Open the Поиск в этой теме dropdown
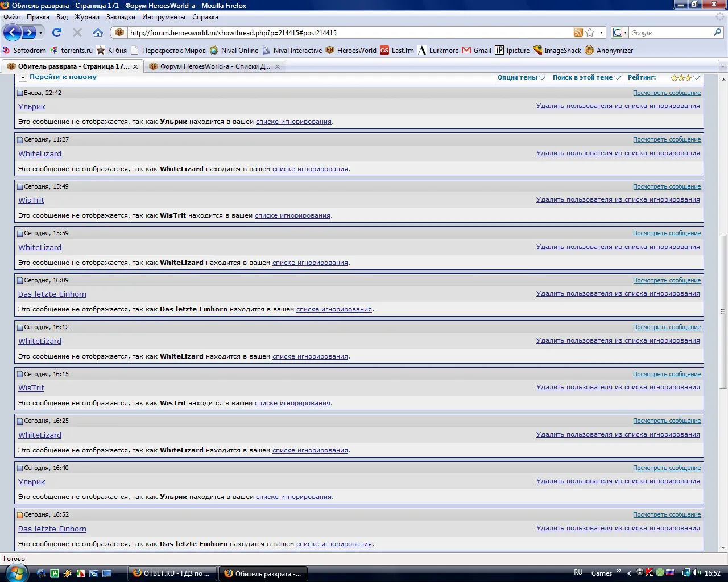The image size is (728, 582). [x=586, y=77]
